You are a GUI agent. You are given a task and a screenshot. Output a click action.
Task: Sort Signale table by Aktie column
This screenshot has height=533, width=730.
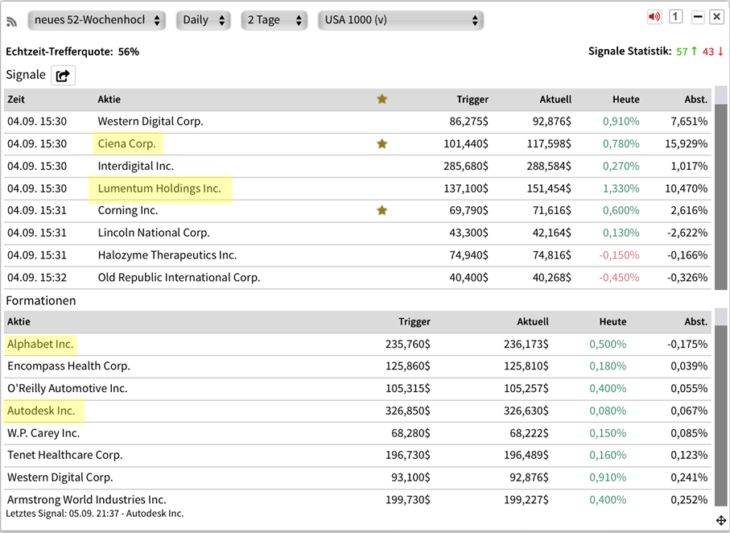click(x=109, y=99)
